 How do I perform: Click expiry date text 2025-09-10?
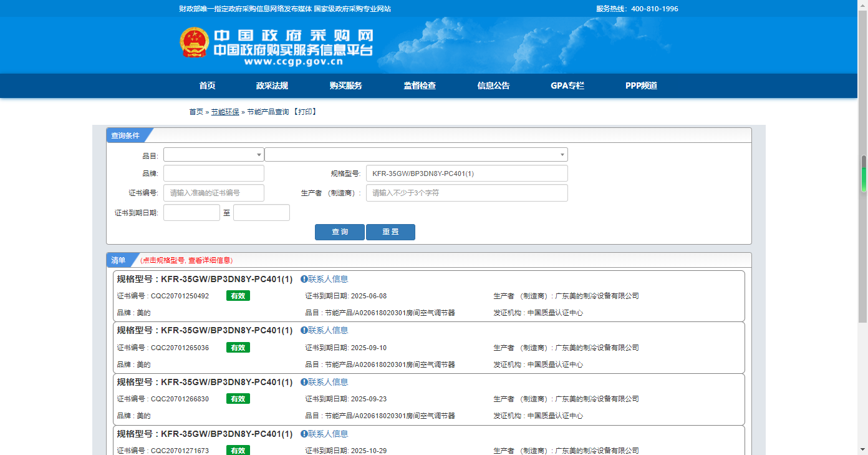tap(369, 348)
